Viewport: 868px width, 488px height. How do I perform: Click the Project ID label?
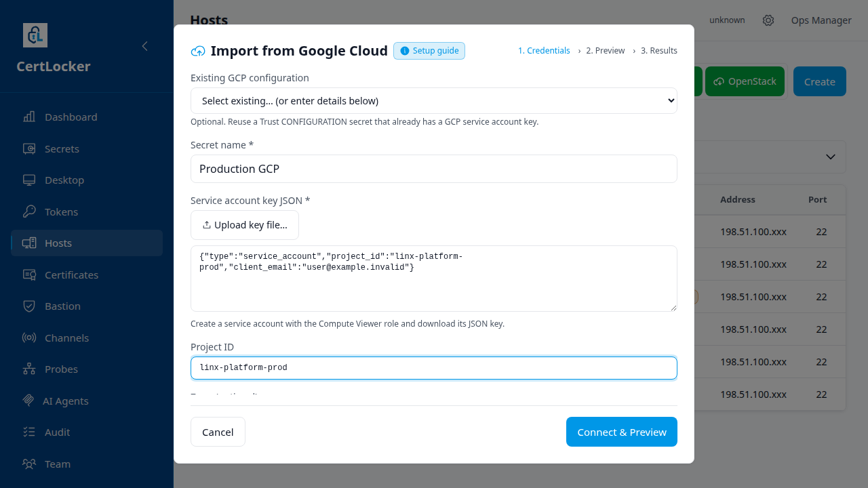tap(212, 347)
